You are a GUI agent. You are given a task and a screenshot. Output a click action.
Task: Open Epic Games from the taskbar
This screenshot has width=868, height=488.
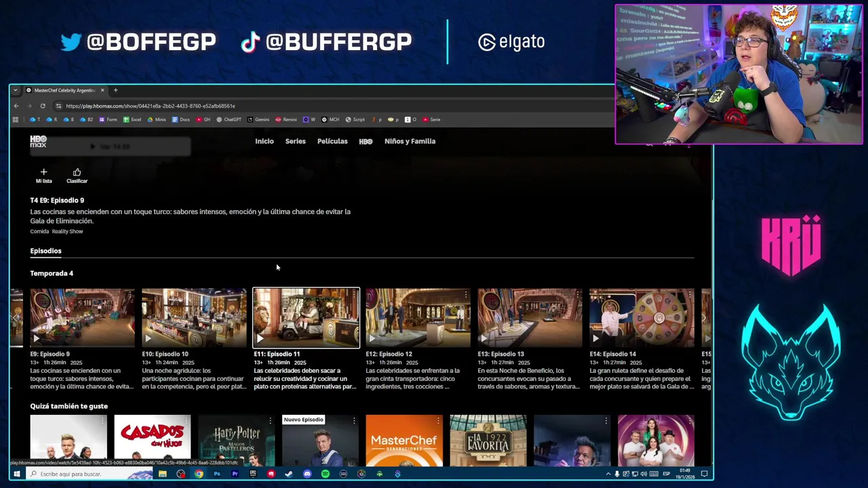tap(253, 474)
